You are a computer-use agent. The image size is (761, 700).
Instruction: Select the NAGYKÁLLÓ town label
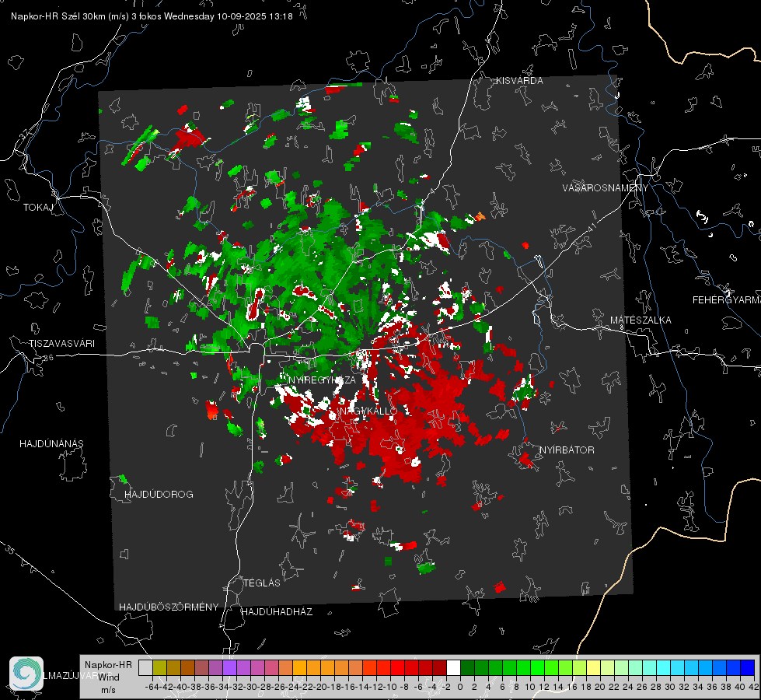tap(368, 411)
